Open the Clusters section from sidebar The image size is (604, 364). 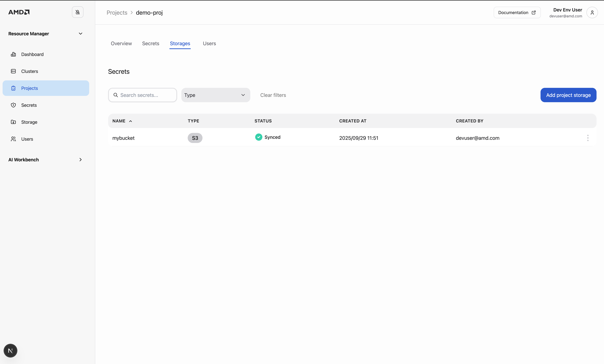[29, 71]
